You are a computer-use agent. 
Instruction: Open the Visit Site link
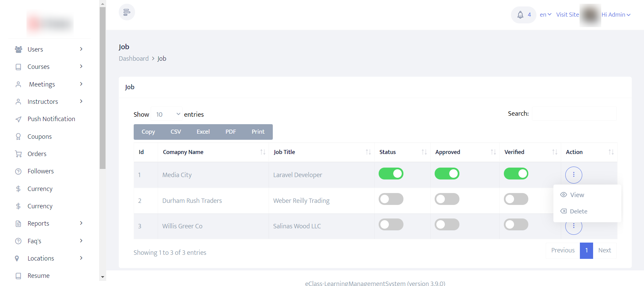pos(567,15)
